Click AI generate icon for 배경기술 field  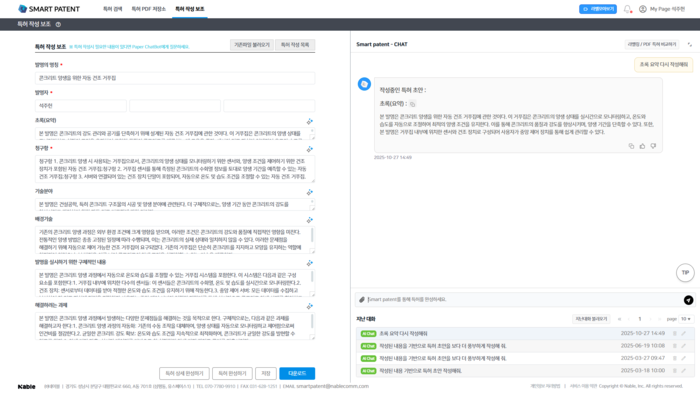(x=309, y=220)
